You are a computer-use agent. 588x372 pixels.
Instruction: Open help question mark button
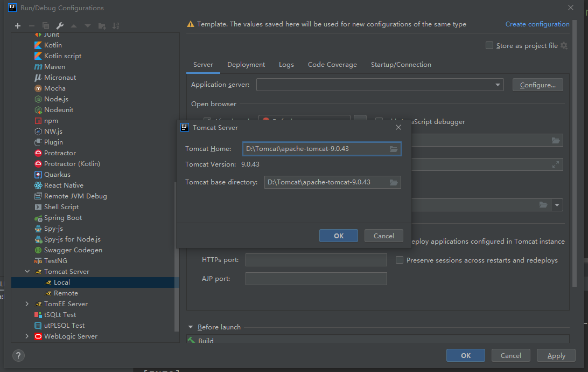[18, 355]
